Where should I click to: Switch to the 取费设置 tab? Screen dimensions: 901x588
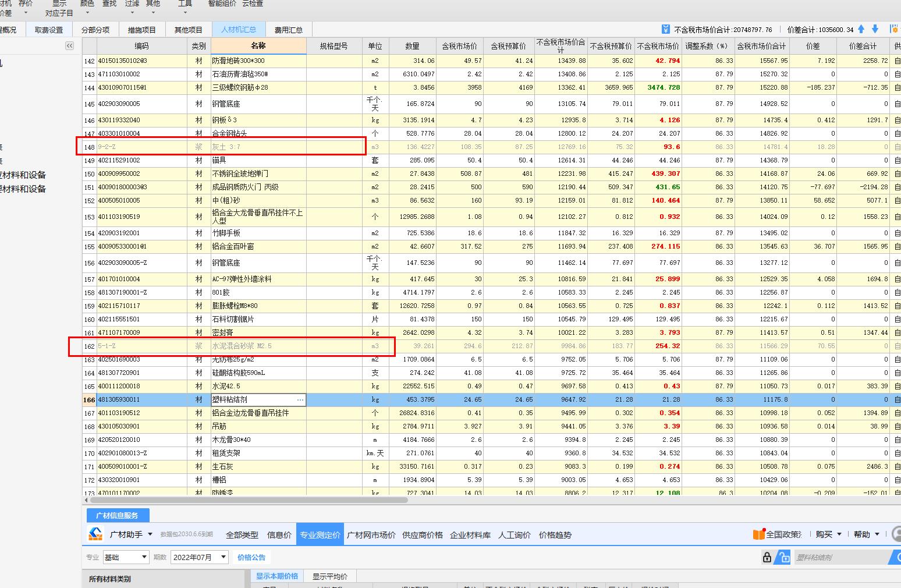(49, 30)
